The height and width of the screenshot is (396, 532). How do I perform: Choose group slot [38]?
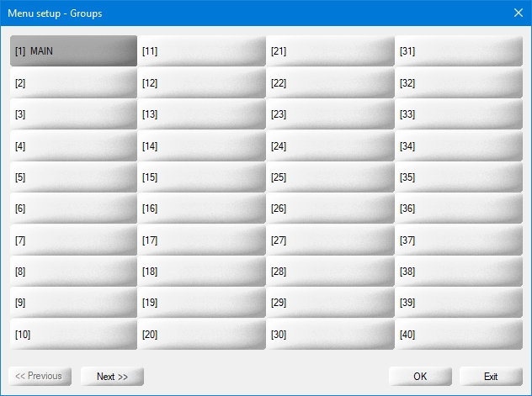[x=459, y=272]
